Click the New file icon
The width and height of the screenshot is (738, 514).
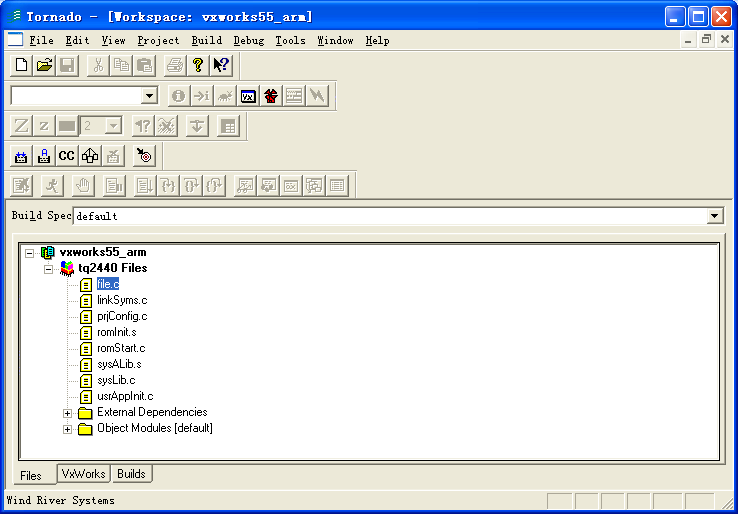click(x=21, y=65)
